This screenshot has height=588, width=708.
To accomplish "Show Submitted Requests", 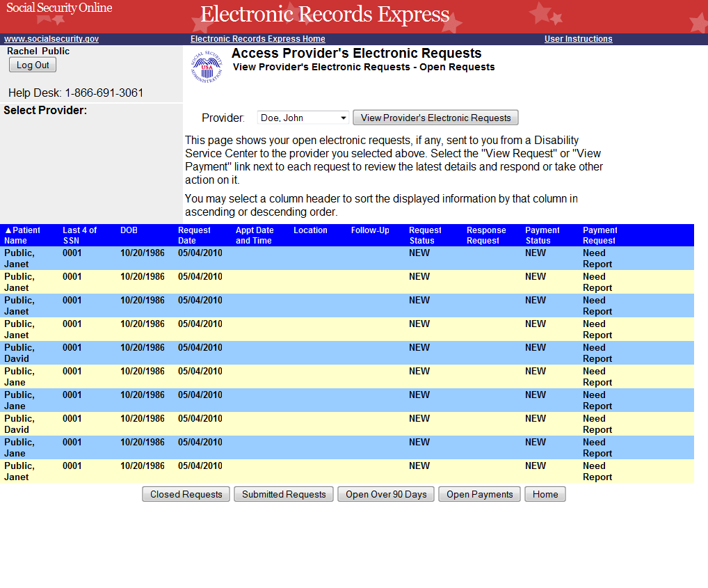I will click(x=284, y=494).
